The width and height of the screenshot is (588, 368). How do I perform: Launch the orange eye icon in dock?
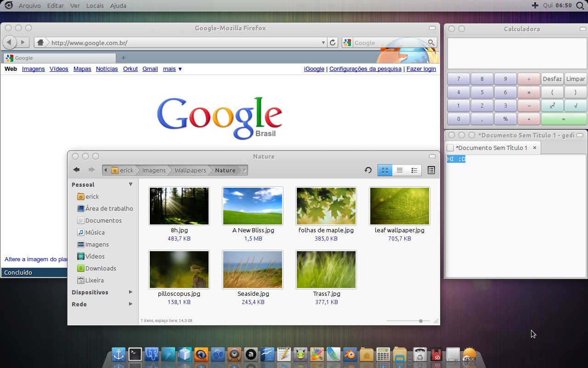click(x=201, y=354)
